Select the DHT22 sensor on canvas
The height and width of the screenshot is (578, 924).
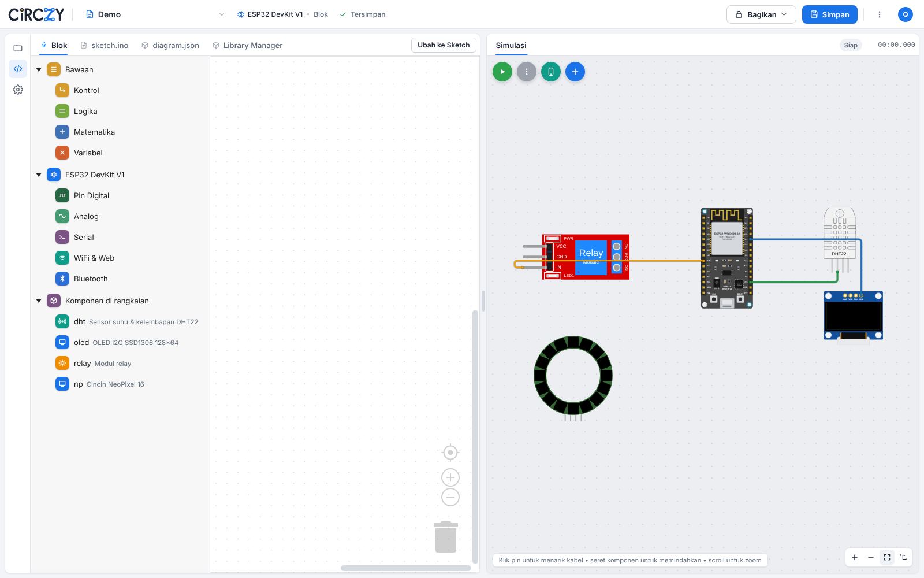click(x=840, y=240)
